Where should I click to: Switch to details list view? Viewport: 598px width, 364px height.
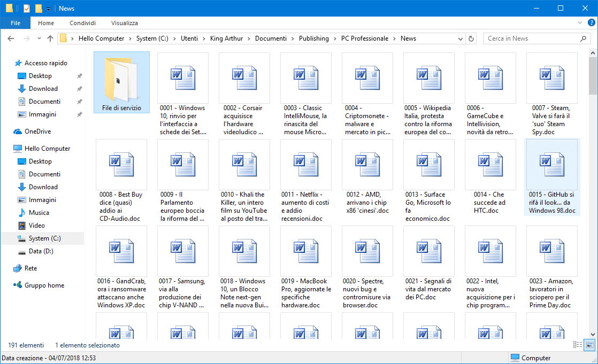click(577, 345)
